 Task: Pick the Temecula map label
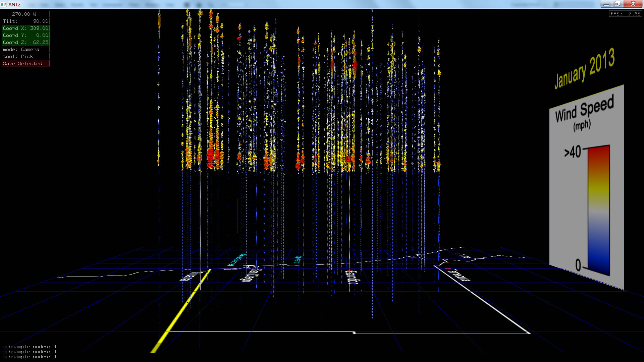click(x=458, y=275)
